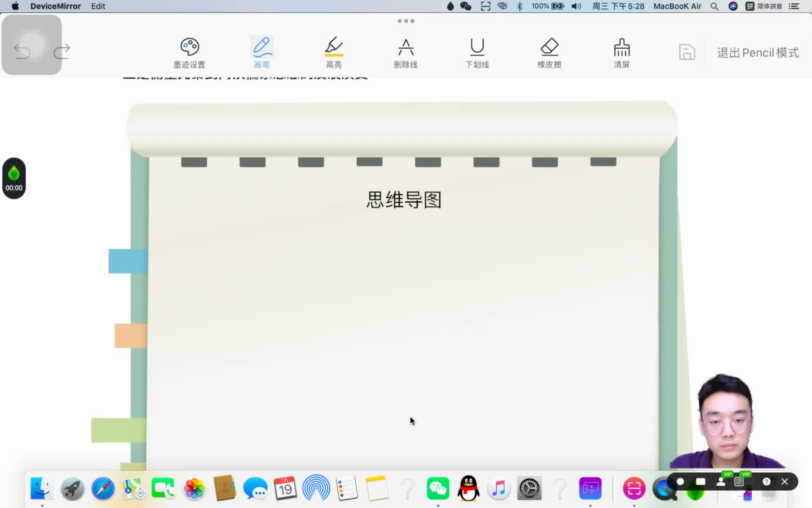Viewport: 812px width, 508px height.
Task: Open Calendar from the dock
Action: 285,488
